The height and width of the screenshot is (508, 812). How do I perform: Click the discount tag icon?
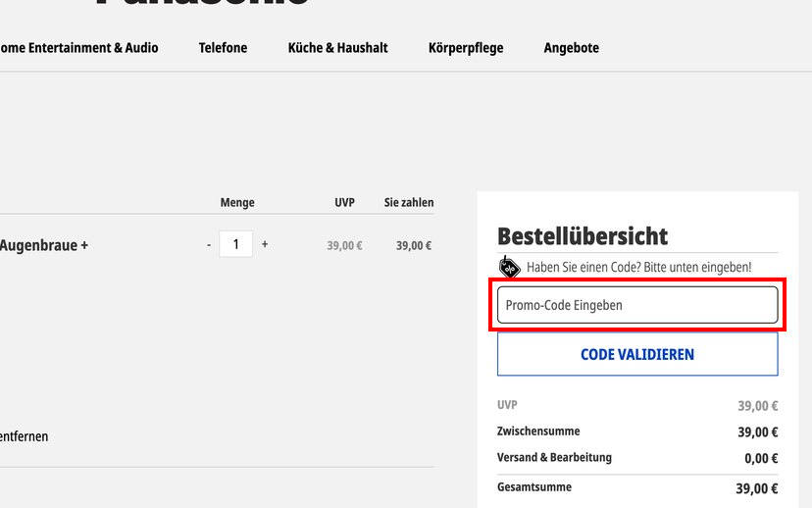509,267
